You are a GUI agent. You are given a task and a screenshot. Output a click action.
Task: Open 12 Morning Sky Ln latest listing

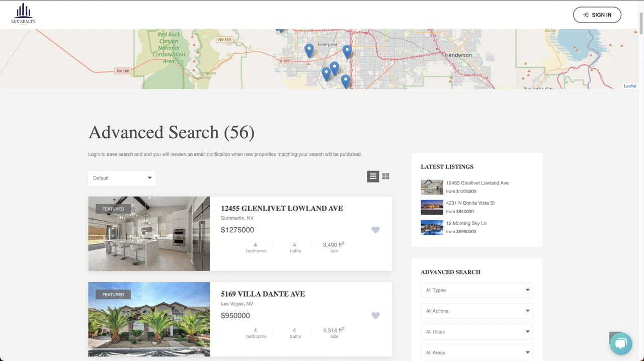click(x=466, y=223)
